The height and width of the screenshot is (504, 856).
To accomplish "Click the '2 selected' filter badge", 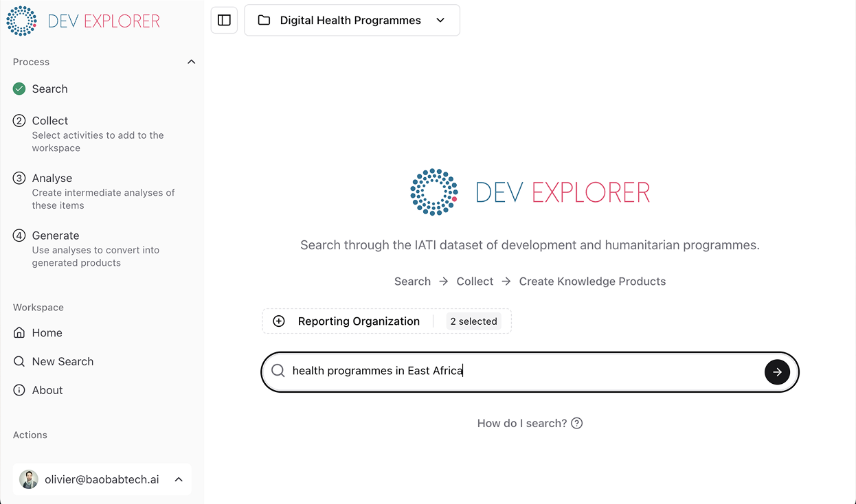I will (x=473, y=321).
